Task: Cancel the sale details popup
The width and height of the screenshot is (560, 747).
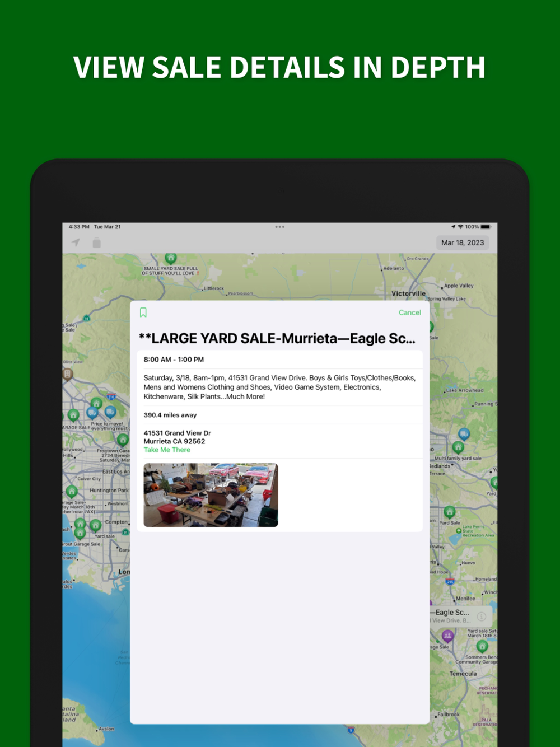Action: 410,312
